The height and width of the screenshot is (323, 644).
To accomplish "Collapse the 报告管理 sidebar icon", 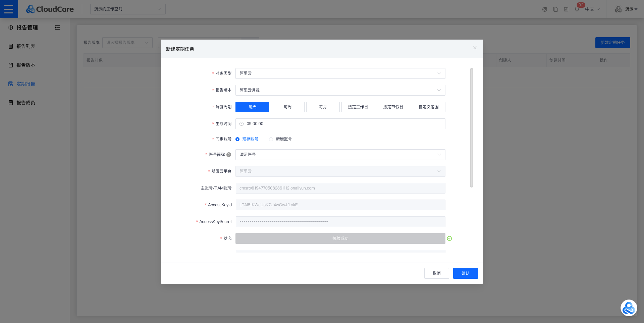I will (57, 28).
